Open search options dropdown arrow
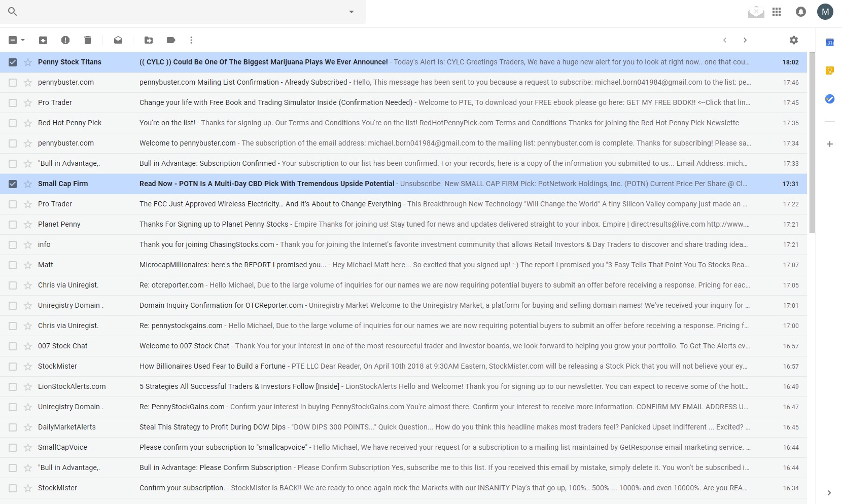This screenshot has width=842, height=504. pos(352,12)
